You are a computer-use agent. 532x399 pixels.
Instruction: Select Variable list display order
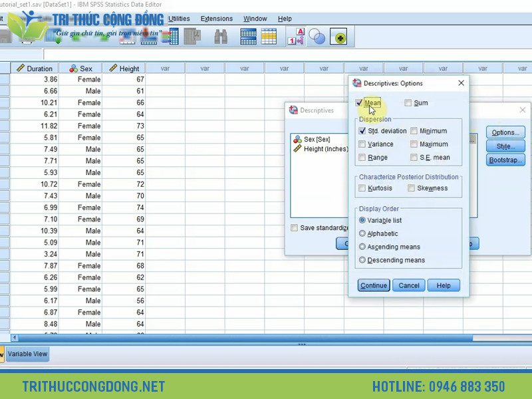[362, 220]
